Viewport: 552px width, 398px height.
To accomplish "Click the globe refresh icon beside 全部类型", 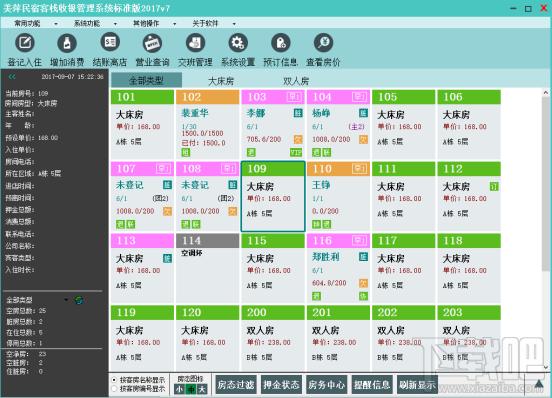I will pos(79,300).
